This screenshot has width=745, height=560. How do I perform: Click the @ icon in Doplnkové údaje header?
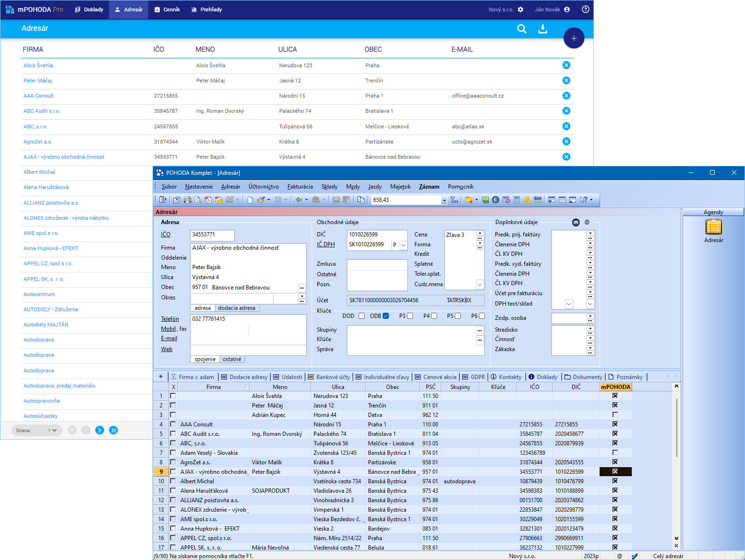coord(587,222)
